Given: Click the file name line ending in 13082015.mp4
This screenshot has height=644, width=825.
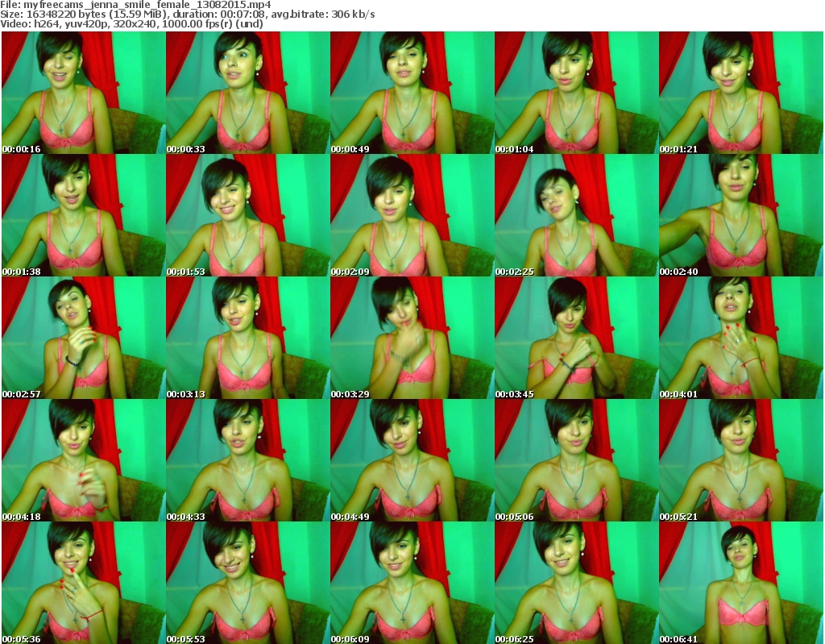Looking at the screenshot, I should pos(135,5).
